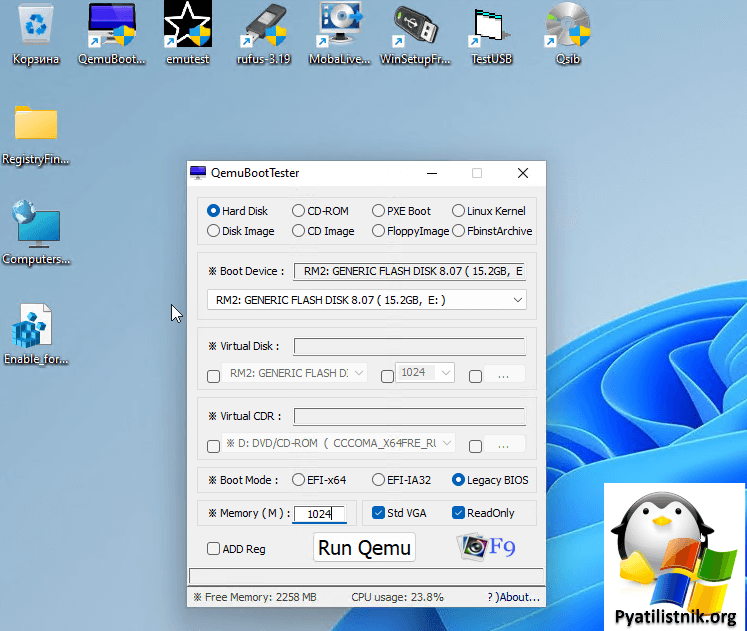Open the MobaLive desktop shortcut
The image size is (747, 631).
339,33
